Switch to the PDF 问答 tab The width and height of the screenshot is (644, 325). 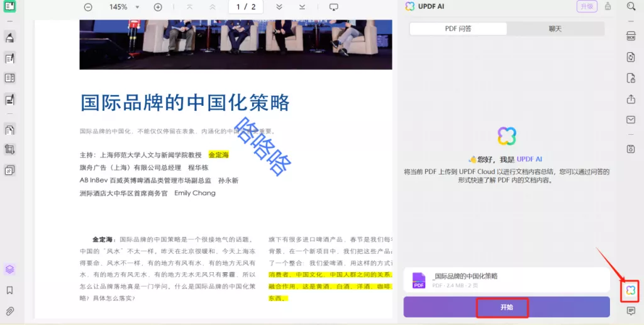458,29
